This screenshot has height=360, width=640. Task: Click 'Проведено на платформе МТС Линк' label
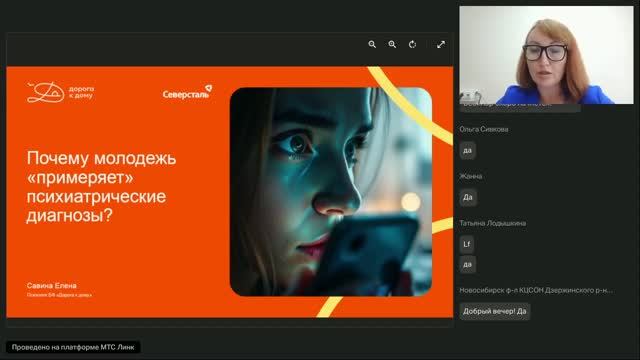[73, 347]
